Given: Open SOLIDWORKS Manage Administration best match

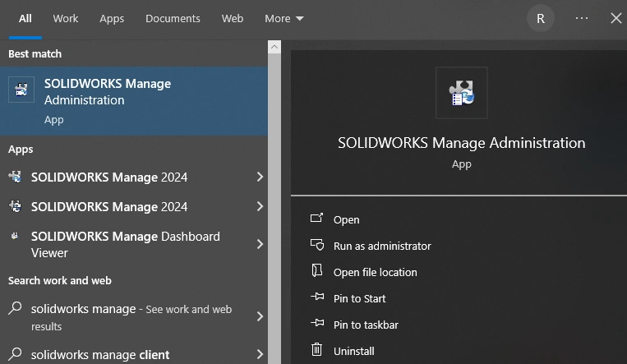Looking at the screenshot, I should [x=134, y=101].
